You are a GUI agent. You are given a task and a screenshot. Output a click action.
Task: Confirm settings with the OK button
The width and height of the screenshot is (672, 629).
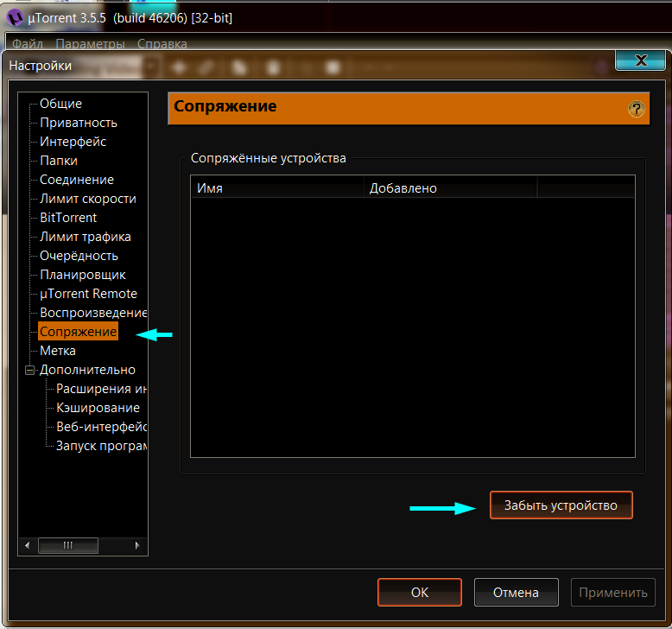(x=419, y=593)
